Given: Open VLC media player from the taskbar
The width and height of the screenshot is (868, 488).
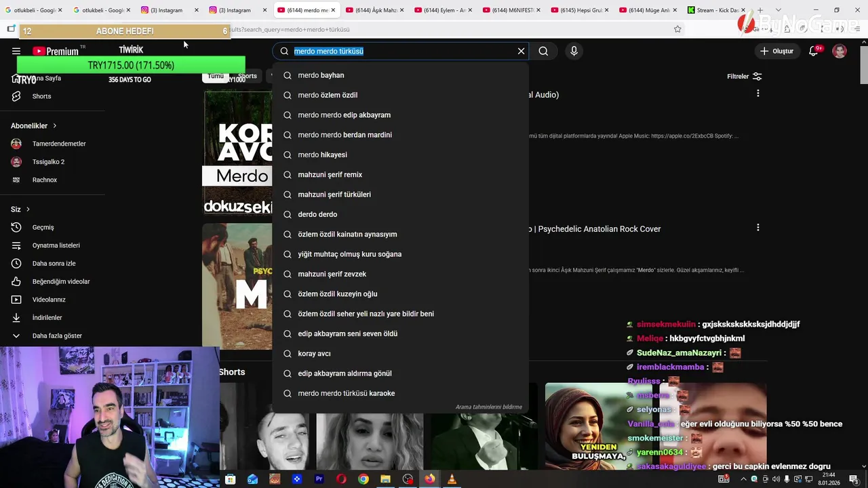Looking at the screenshot, I should coord(452,479).
